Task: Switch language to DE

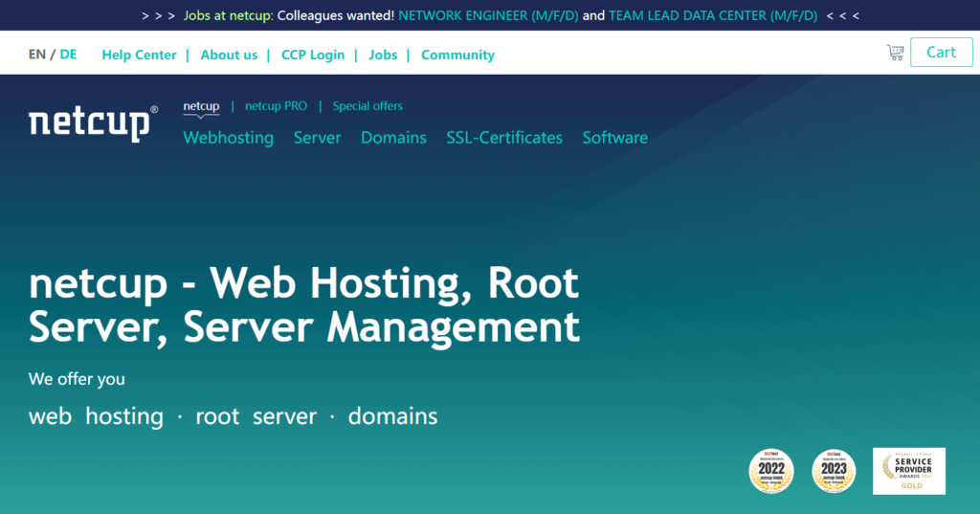Action: point(68,55)
